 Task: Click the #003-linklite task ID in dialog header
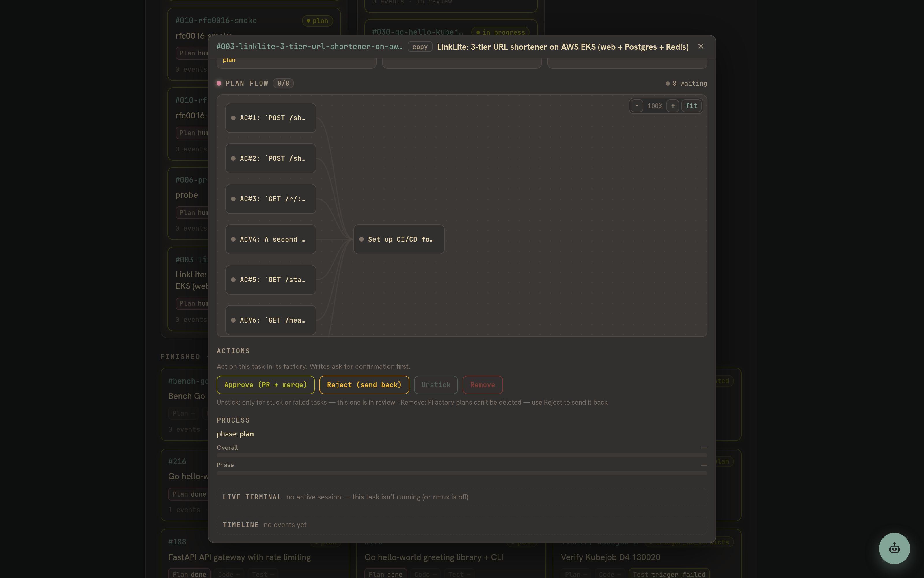pyautogui.click(x=309, y=47)
